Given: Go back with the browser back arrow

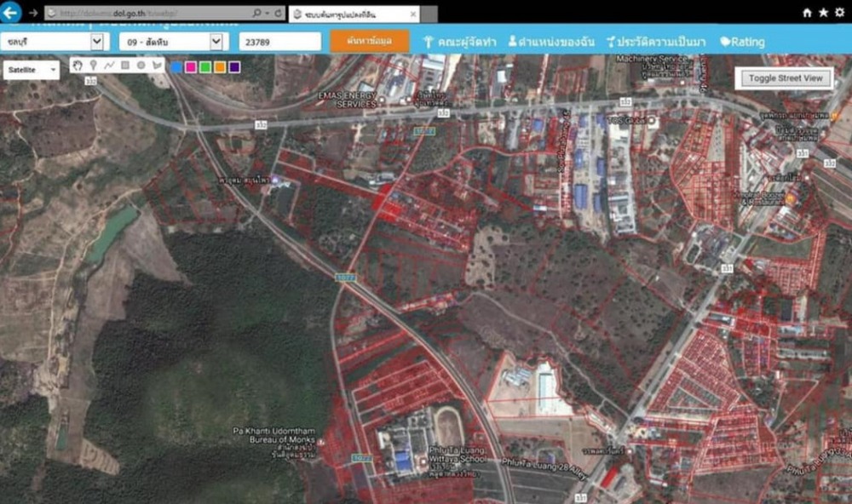Looking at the screenshot, I should click(x=9, y=12).
